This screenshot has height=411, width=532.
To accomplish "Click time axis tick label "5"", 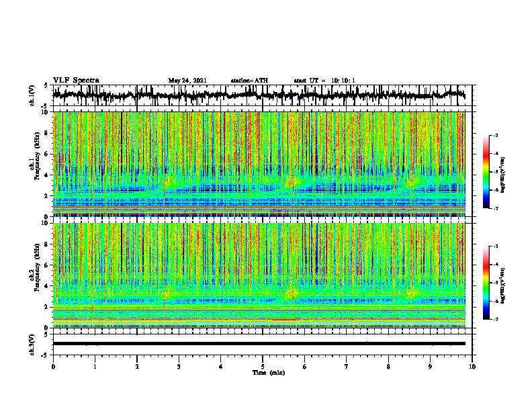I will pyautogui.click(x=263, y=367).
